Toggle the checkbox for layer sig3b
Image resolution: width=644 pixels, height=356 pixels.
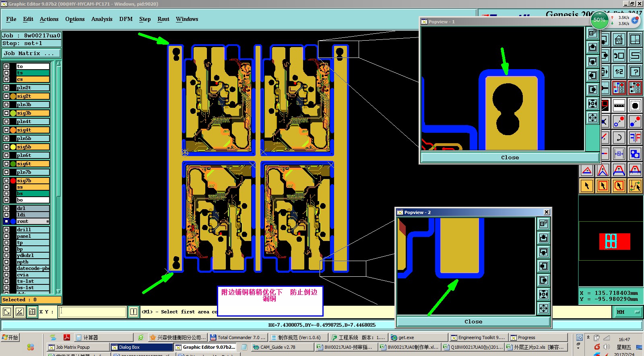pos(6,113)
